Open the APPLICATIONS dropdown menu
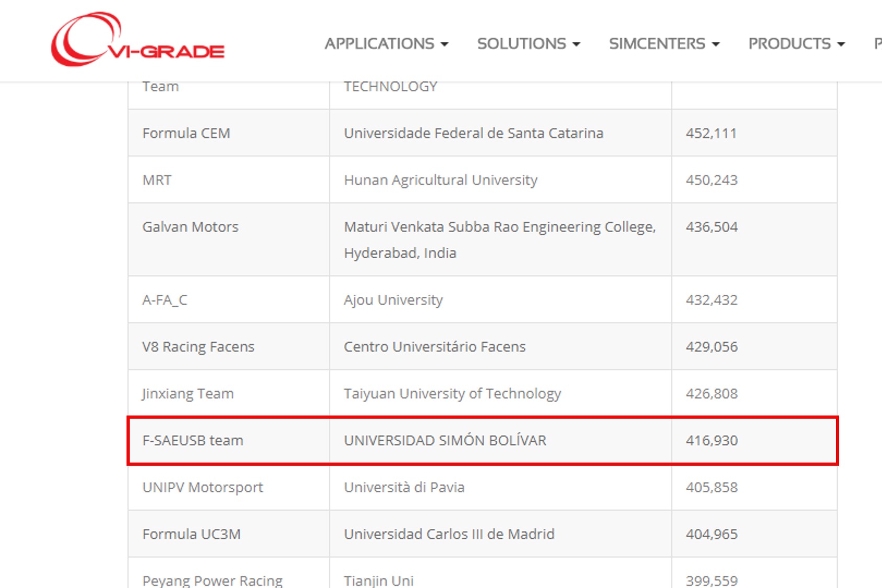Viewport: 882px width, 588px height. point(386,43)
